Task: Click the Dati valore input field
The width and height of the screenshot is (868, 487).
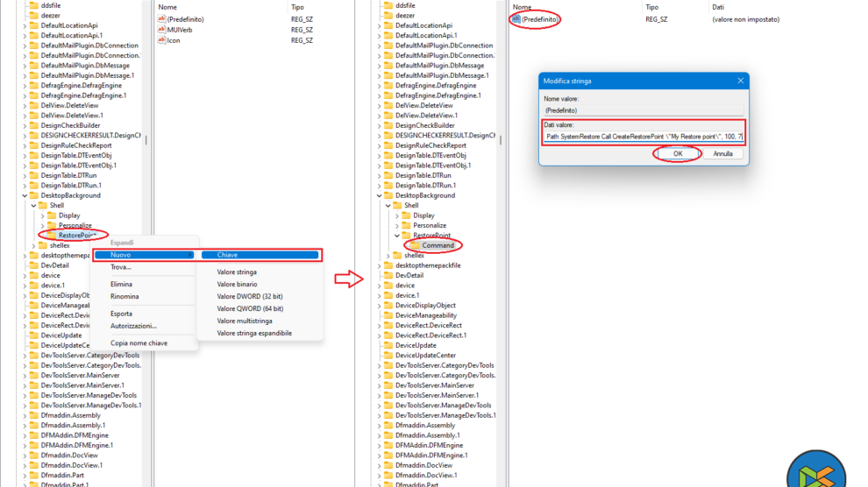Action: point(644,136)
